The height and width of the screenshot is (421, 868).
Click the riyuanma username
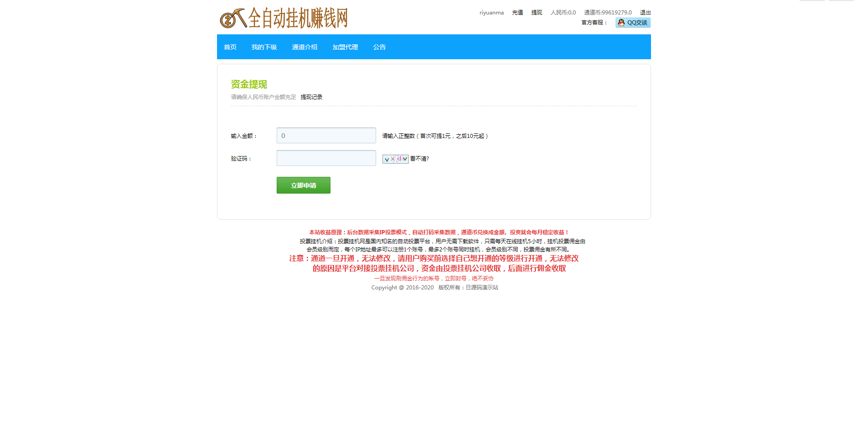coord(491,13)
